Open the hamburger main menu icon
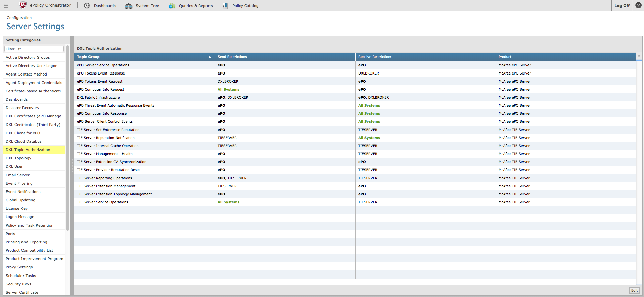The height and width of the screenshot is (297, 644). pos(6,6)
